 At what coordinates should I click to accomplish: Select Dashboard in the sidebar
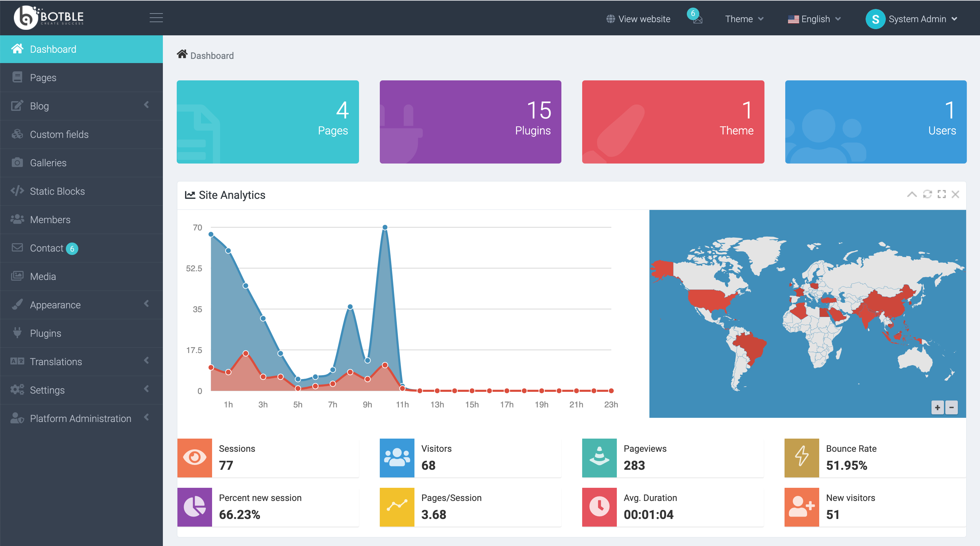[x=81, y=49]
